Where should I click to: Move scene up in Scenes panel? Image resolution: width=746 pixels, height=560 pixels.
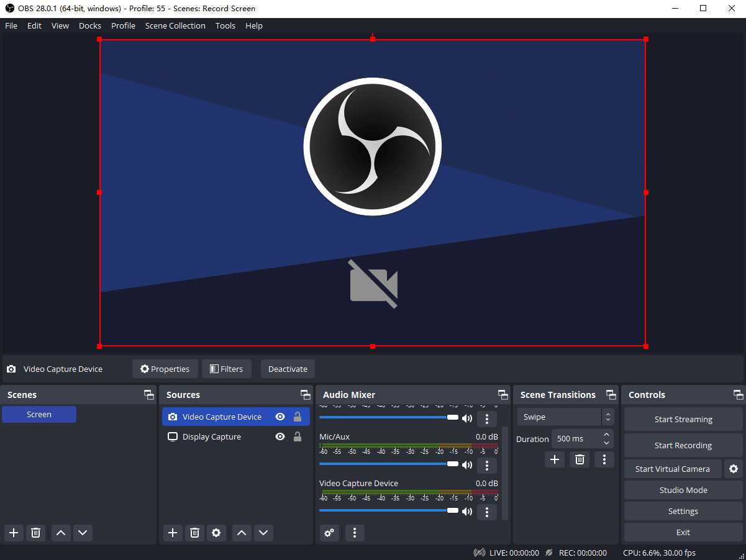tap(60, 533)
